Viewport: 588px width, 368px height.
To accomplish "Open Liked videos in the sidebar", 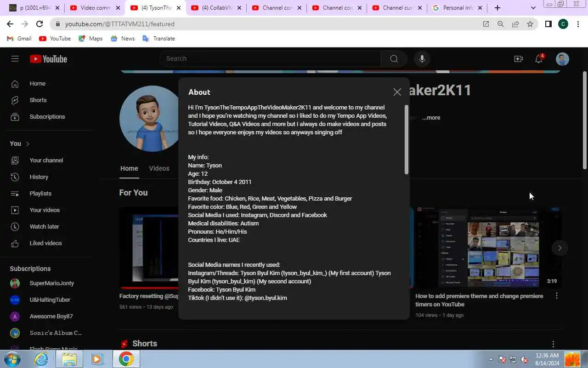I will click(x=46, y=243).
